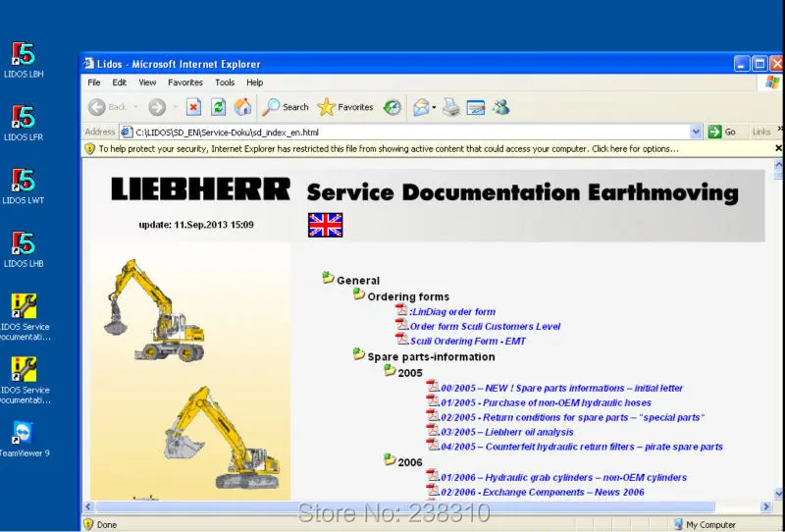Screen dimensions: 785x532
Task: Open the Help menu
Action: [x=254, y=82]
